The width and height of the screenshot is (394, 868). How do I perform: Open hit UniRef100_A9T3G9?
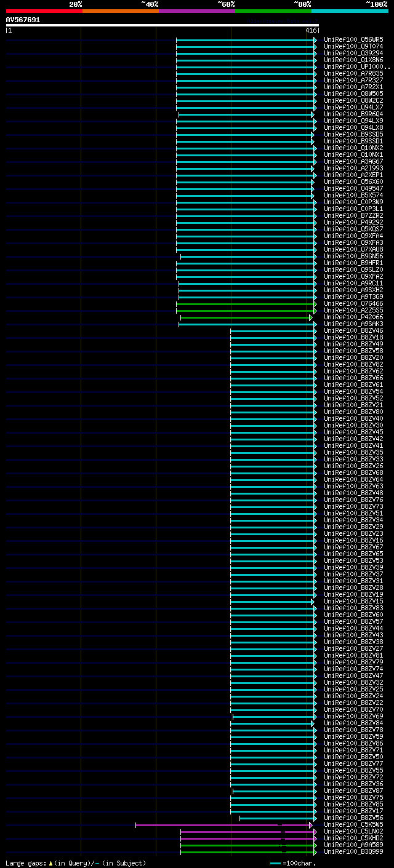pyautogui.click(x=353, y=297)
